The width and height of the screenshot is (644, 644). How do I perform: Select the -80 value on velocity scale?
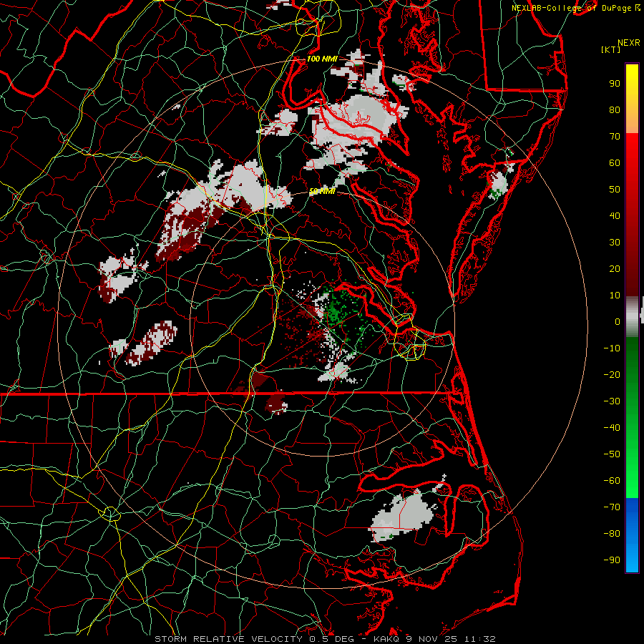tap(612, 534)
